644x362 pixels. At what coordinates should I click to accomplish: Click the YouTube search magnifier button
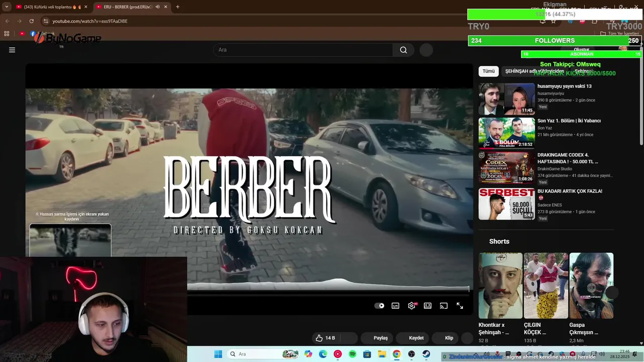click(404, 50)
